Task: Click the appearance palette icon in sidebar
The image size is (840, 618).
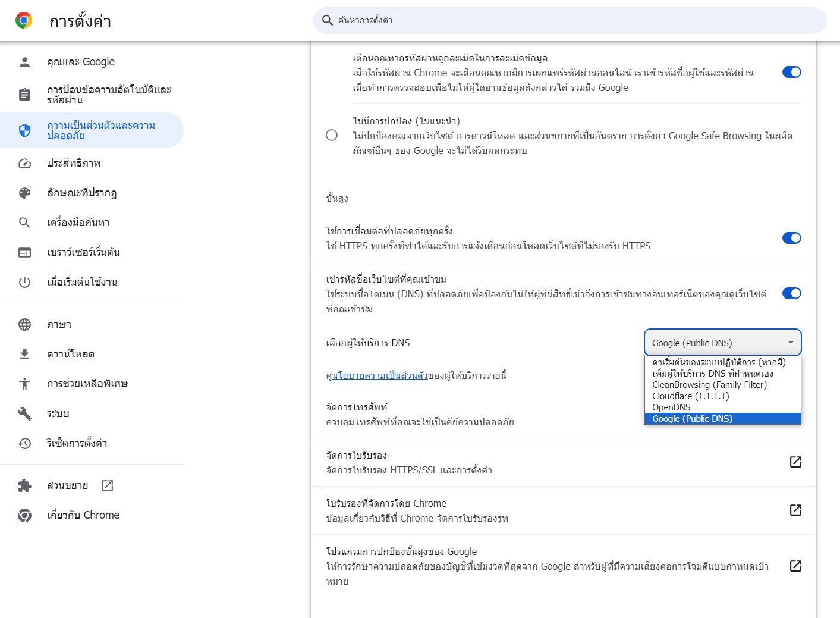Action: (x=24, y=193)
